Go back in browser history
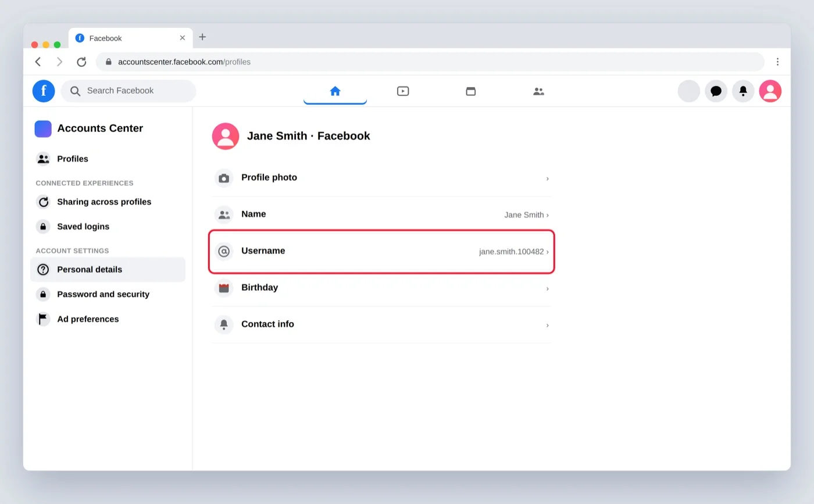The height and width of the screenshot is (504, 814). click(38, 62)
